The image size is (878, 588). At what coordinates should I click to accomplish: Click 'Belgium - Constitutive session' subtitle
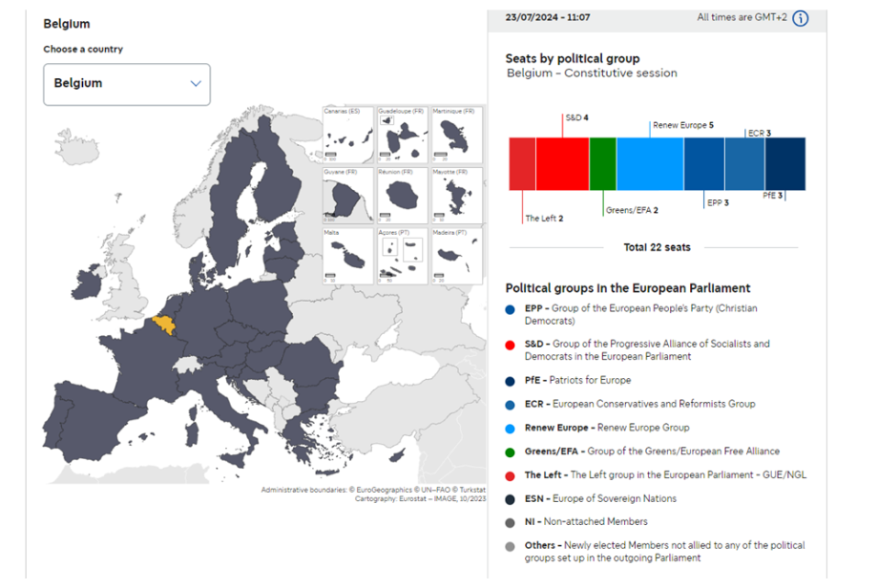[x=592, y=73]
